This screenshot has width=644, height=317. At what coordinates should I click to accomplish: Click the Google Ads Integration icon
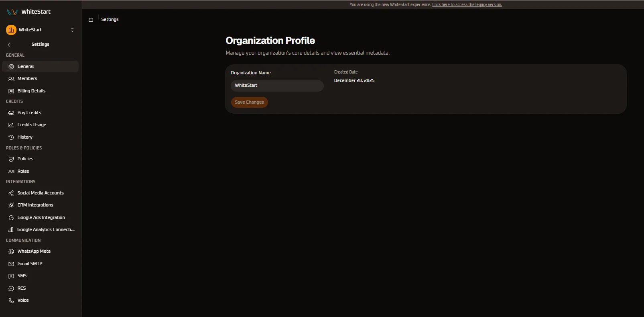11,218
